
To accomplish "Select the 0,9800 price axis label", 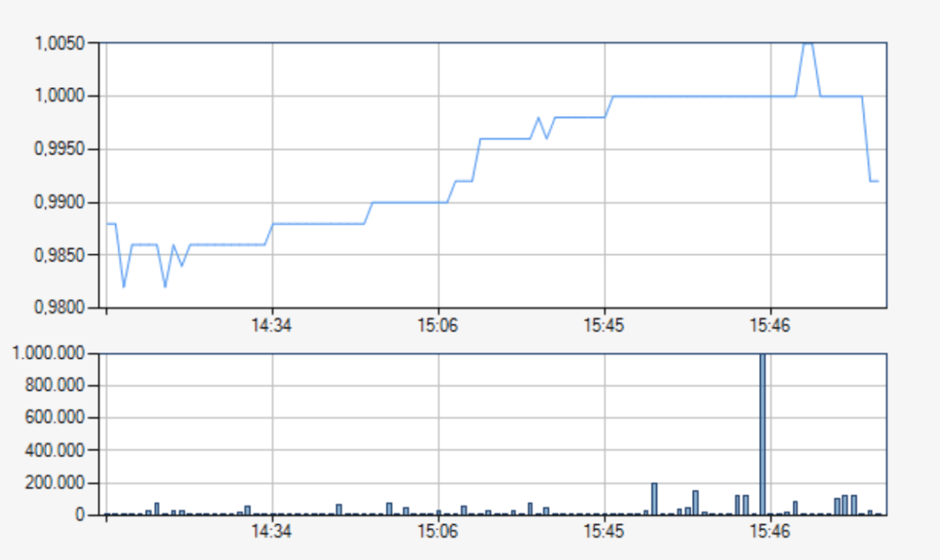I will 60,308.
